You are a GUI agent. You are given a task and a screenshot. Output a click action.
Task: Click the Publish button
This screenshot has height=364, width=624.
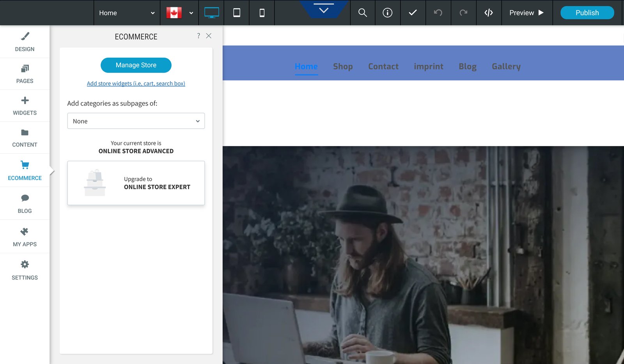coord(587,13)
